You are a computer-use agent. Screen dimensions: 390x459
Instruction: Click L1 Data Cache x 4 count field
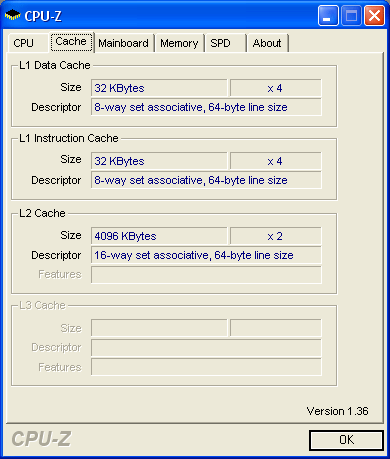click(275, 88)
